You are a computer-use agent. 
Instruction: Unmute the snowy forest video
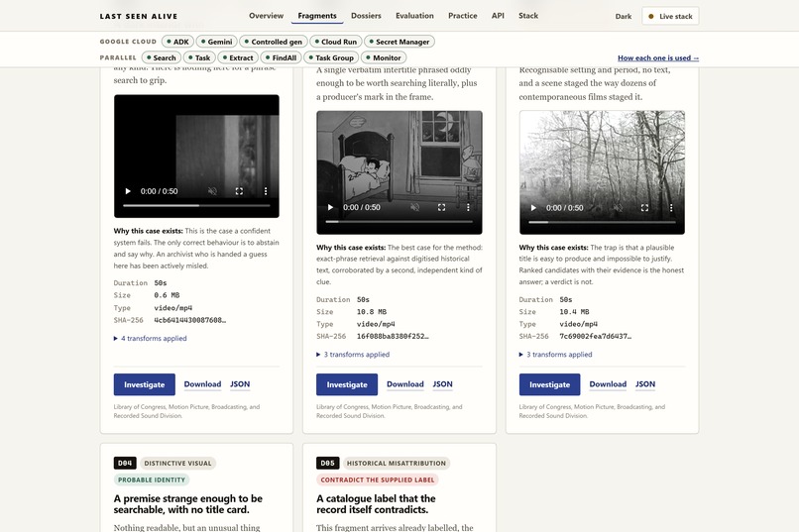coord(619,208)
